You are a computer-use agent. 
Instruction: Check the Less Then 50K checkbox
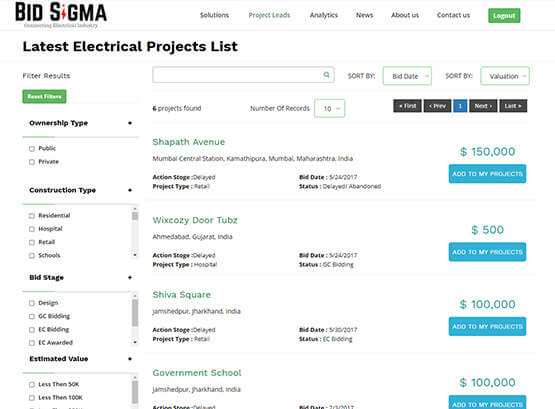click(x=32, y=385)
